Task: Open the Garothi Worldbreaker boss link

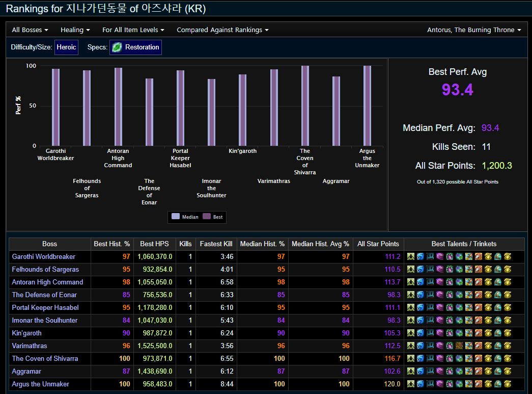Action: coord(43,256)
